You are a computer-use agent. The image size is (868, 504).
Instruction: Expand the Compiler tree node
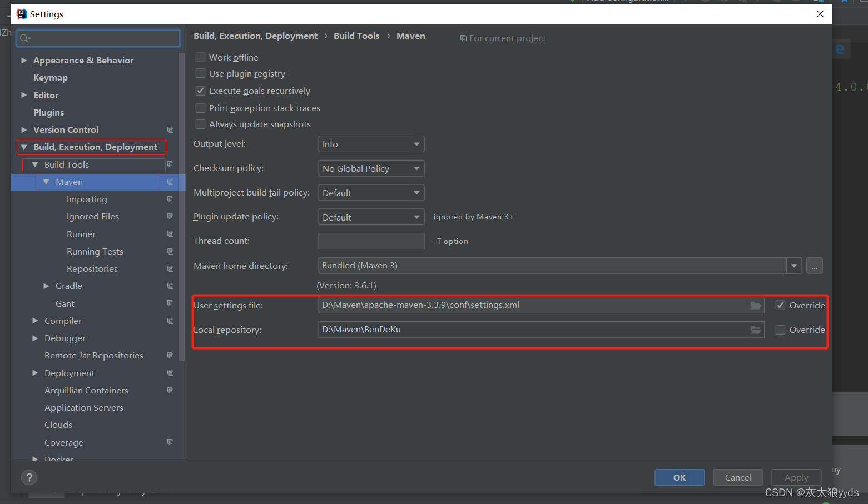(35, 321)
